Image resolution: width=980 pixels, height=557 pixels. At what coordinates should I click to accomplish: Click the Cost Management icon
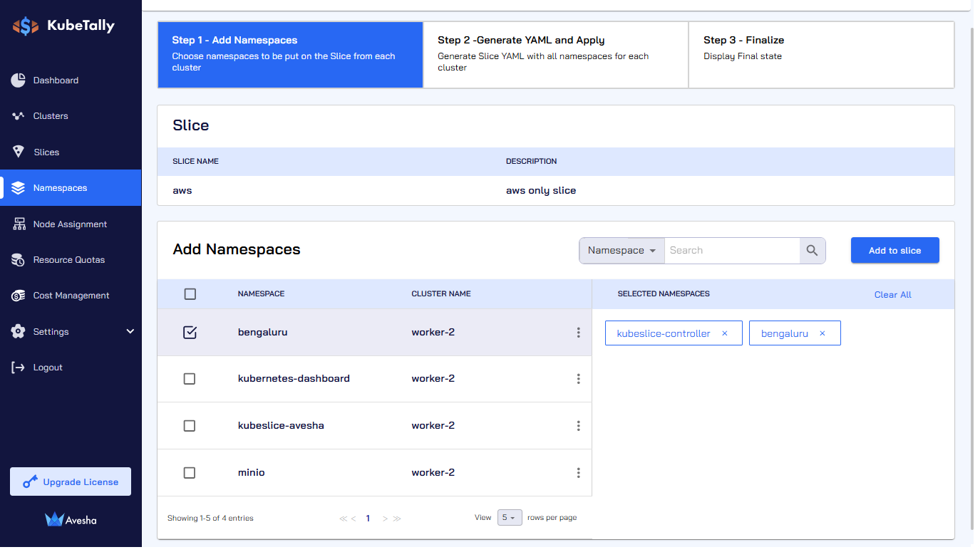(19, 296)
